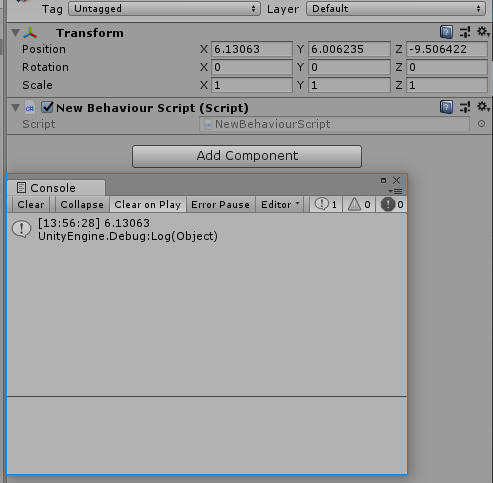
Task: Click the Y label beside Position
Action: 300,49
